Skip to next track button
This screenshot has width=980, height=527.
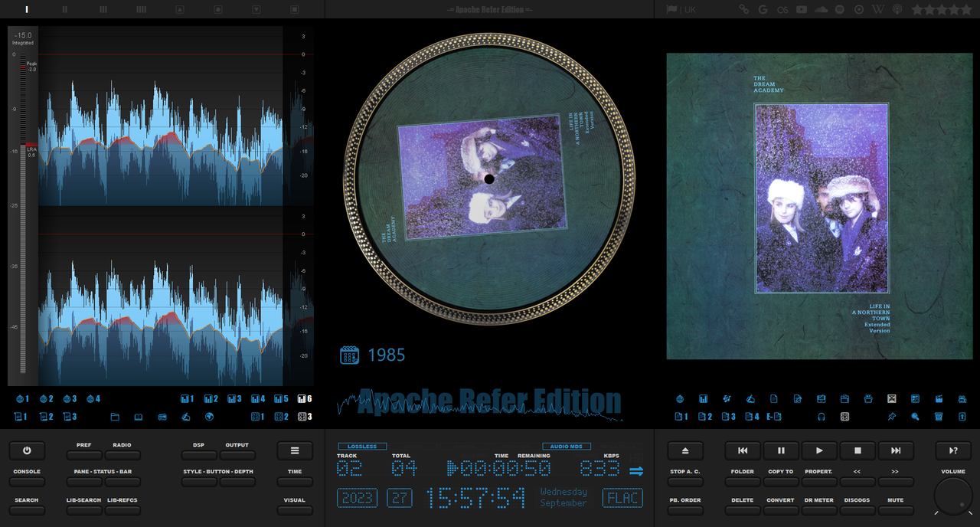click(x=896, y=450)
